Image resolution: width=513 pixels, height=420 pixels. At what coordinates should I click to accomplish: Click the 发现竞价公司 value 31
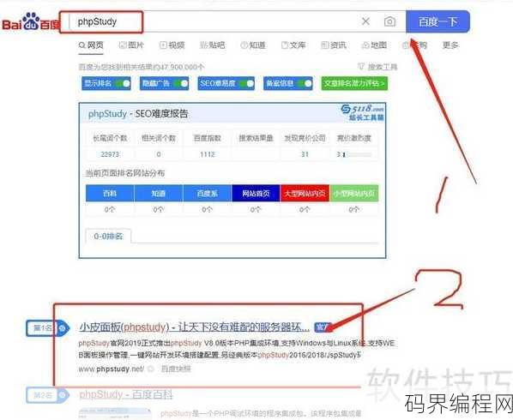tap(305, 154)
